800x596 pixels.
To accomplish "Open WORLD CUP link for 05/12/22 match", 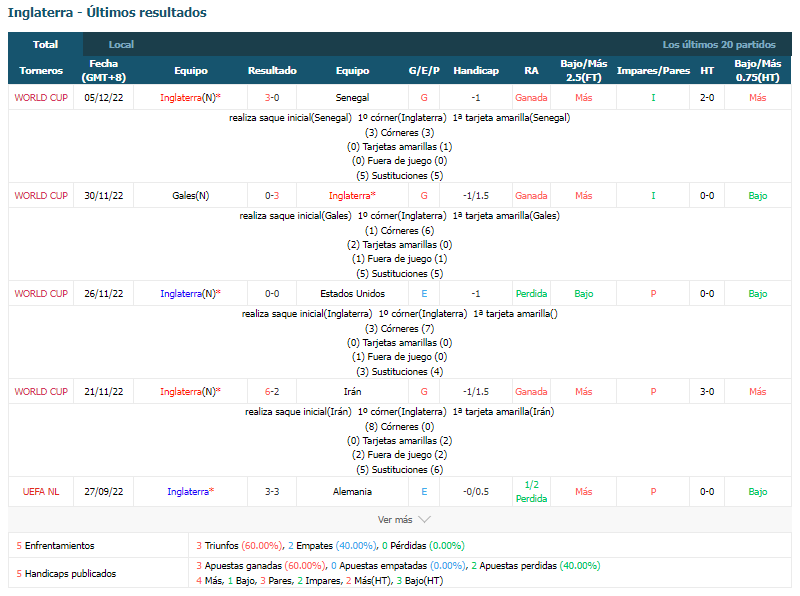I will click(x=41, y=97).
